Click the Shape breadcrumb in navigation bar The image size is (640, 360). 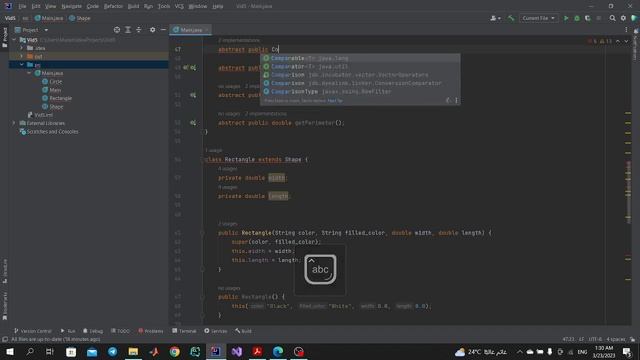[80, 18]
